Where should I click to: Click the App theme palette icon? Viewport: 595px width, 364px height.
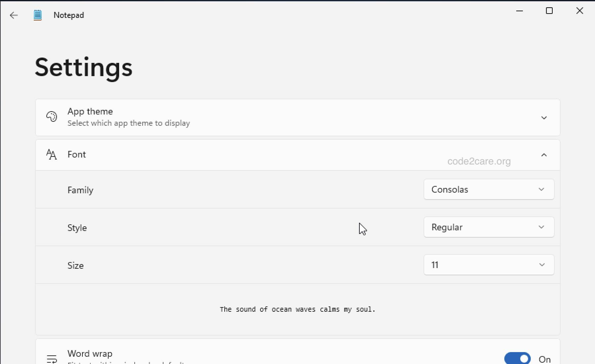click(52, 117)
